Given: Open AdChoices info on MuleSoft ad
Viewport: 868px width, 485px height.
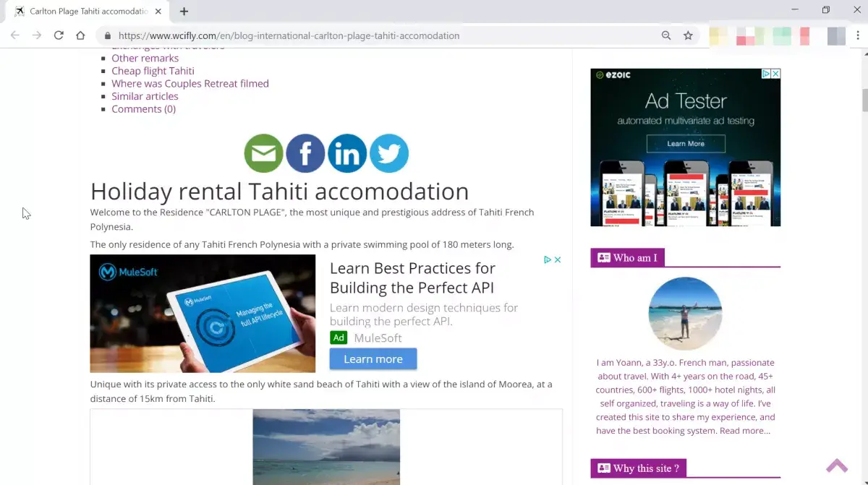Looking at the screenshot, I should point(548,260).
